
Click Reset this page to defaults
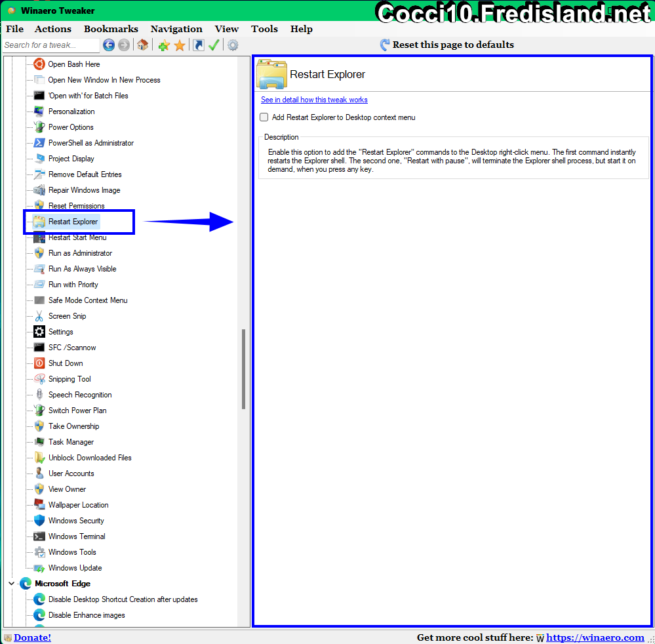click(x=447, y=45)
